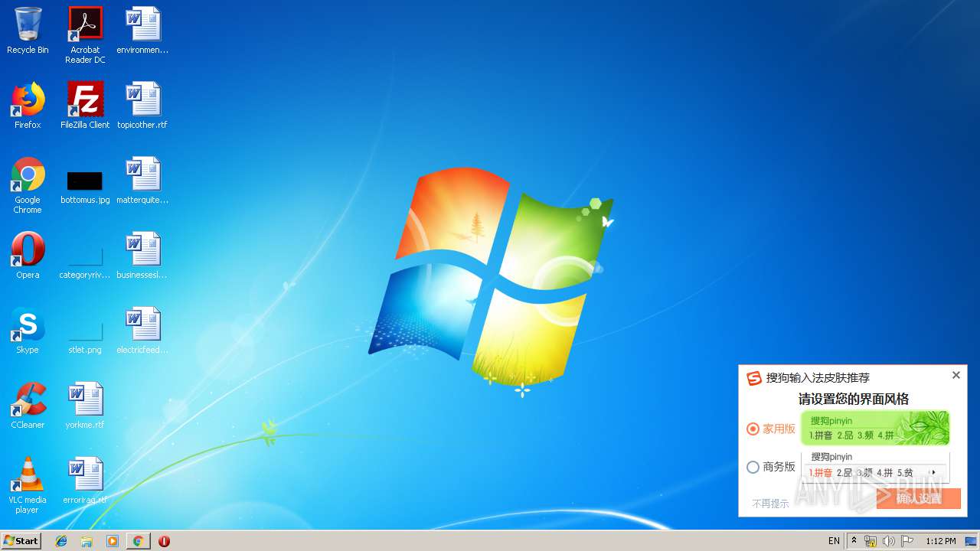Open the Google Chrome desktop shortcut
The width and height of the screenshot is (980, 551).
pyautogui.click(x=28, y=185)
